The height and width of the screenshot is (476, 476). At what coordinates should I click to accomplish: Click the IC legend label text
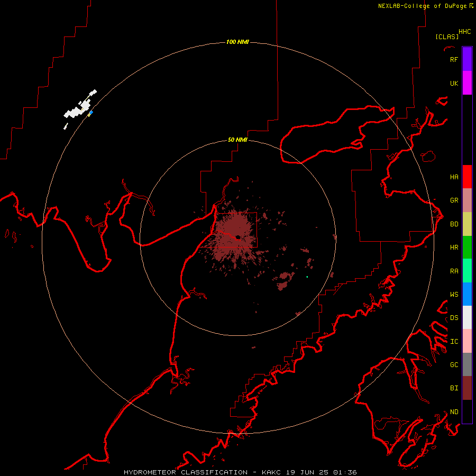pyautogui.click(x=454, y=342)
